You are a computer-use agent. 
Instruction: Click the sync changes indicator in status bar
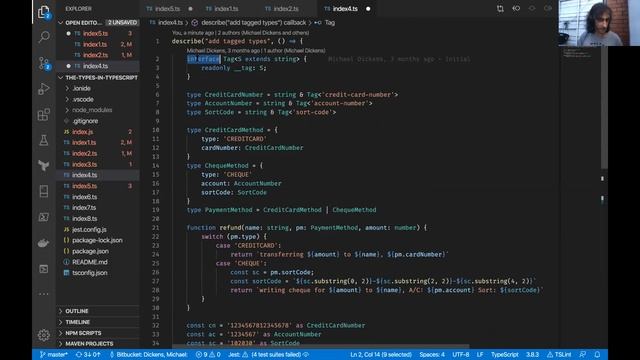88,354
